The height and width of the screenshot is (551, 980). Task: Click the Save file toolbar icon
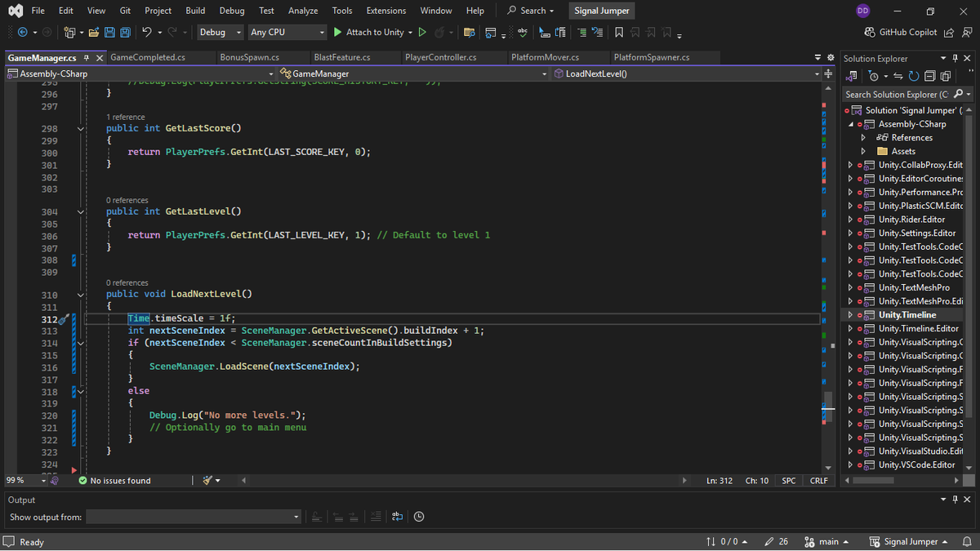coord(109,32)
